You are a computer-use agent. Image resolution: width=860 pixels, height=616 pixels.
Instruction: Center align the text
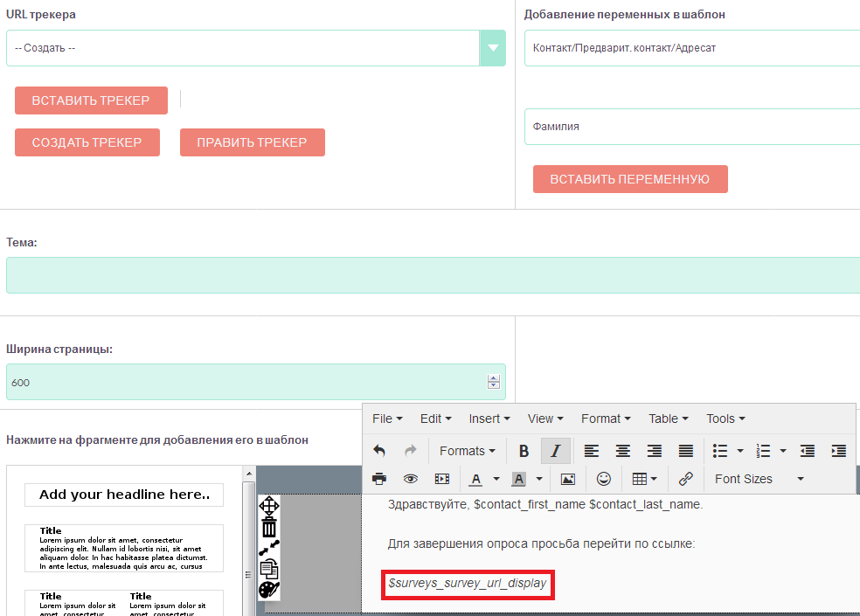[x=622, y=451]
